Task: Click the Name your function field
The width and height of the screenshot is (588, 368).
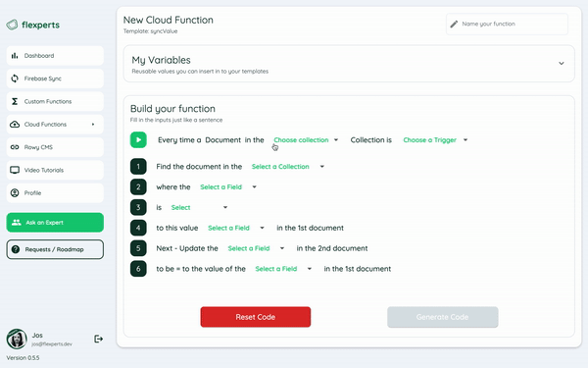Action: tap(507, 24)
